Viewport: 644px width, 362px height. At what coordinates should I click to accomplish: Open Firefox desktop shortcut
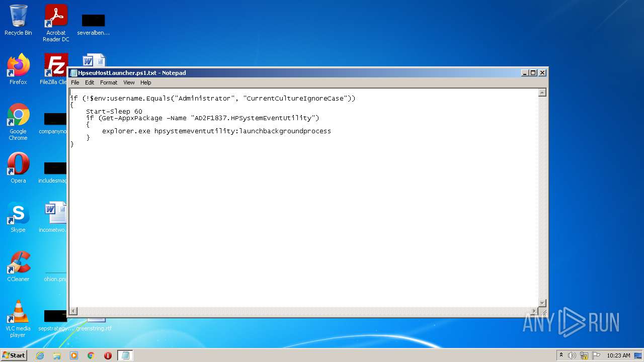[x=18, y=69]
